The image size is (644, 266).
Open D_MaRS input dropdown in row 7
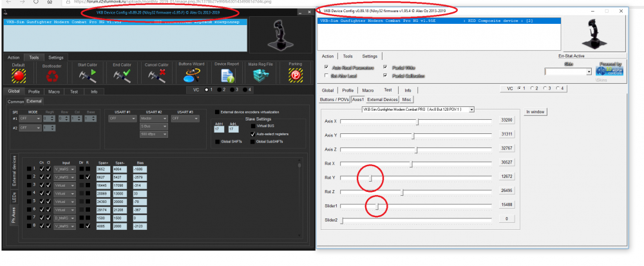64,218
